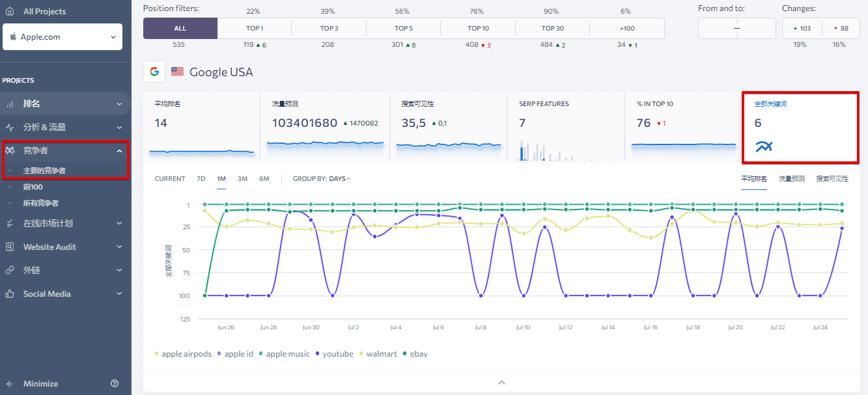Toggle the ebay legend series
This screenshot has height=395, width=868.
(415, 354)
